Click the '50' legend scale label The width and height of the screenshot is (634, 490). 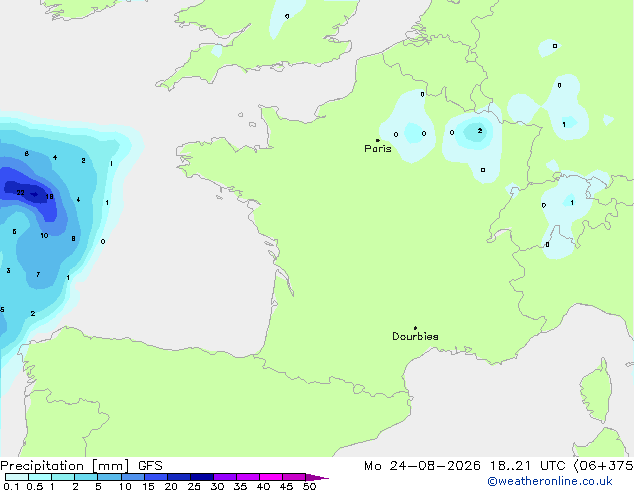309,486
